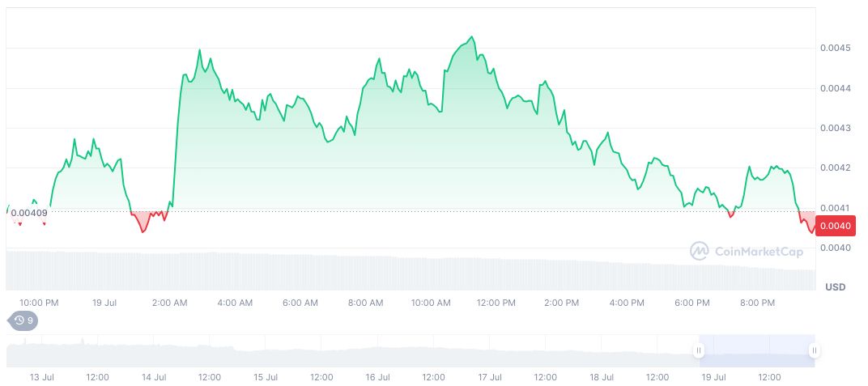This screenshot has width=868, height=386.
Task: Click the history clock badge showing 9
Action: [23, 320]
